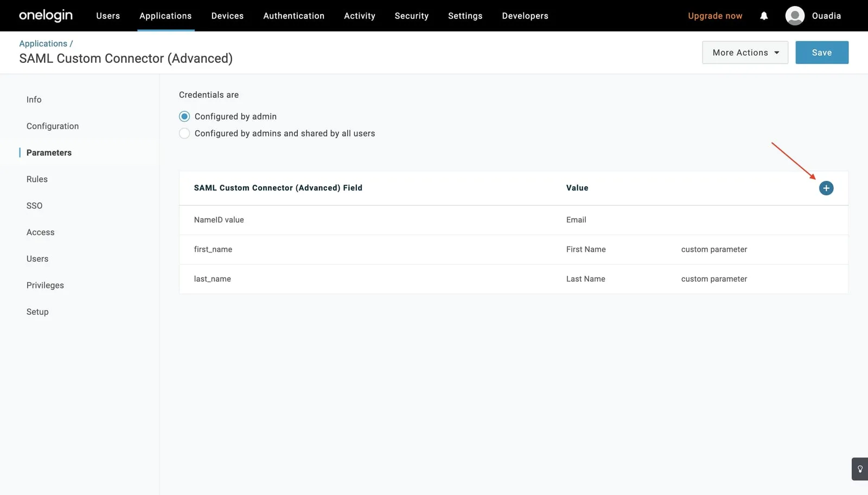Image resolution: width=868 pixels, height=495 pixels.
Task: Click the Email value cell
Action: coord(576,220)
